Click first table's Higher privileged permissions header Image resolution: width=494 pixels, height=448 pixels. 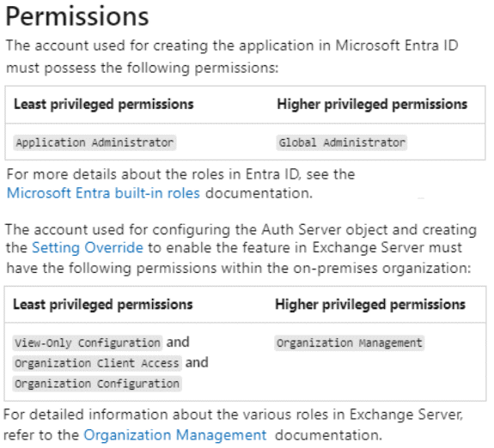coord(372,105)
